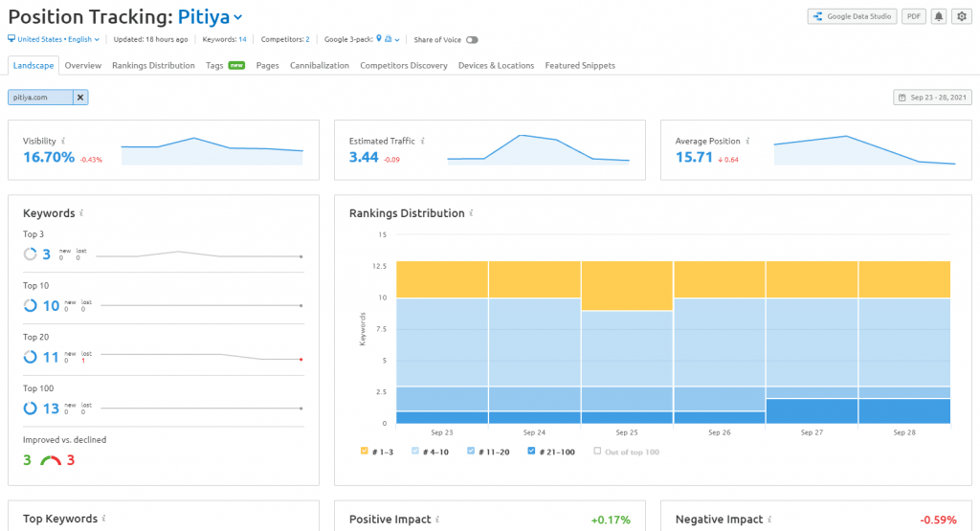Click the improved vs. declined gauge icon

point(51,460)
